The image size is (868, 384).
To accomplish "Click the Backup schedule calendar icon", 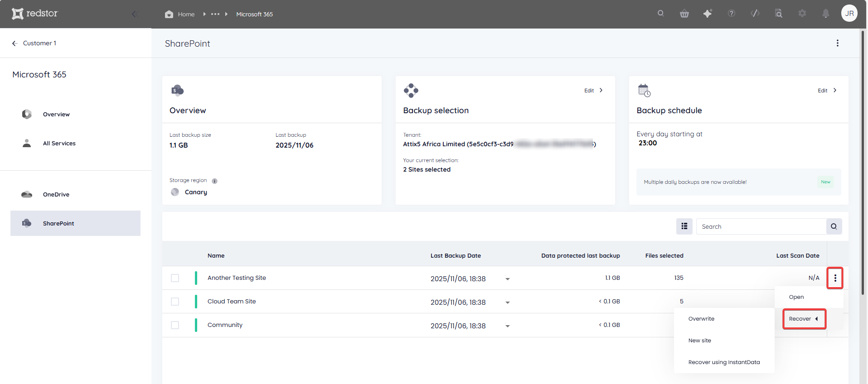I will (x=644, y=90).
